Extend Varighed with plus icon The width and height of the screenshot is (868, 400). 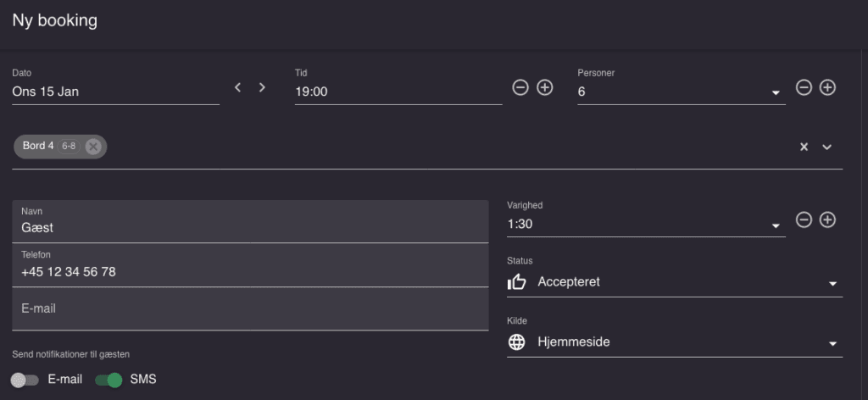(x=827, y=219)
